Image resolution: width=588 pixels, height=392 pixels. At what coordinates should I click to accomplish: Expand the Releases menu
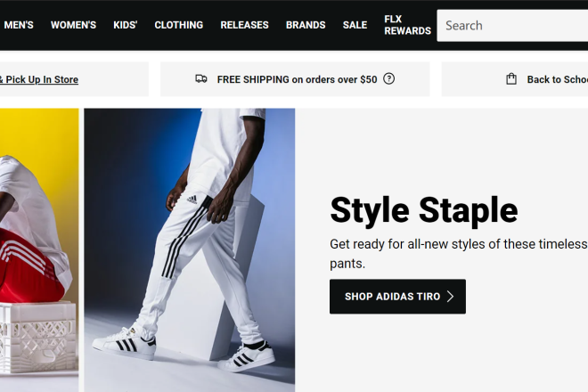pyautogui.click(x=244, y=25)
